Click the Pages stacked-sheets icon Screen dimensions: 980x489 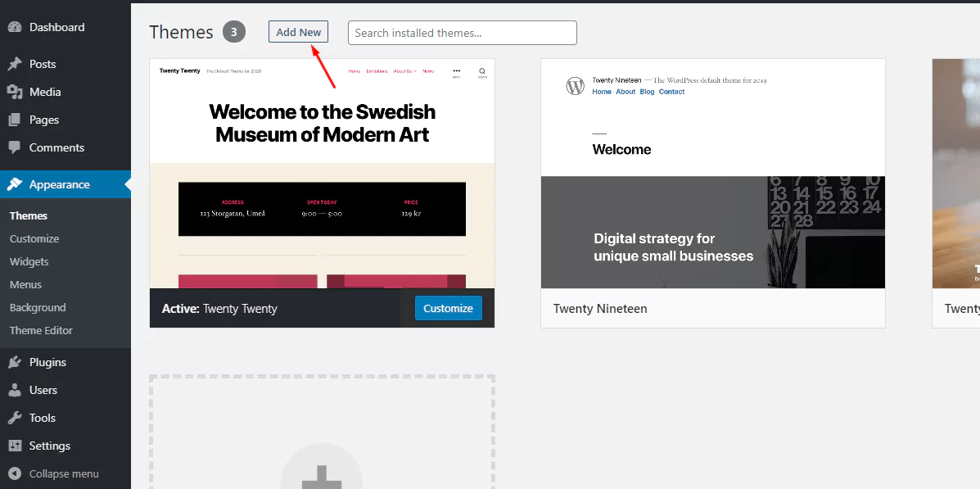click(15, 120)
